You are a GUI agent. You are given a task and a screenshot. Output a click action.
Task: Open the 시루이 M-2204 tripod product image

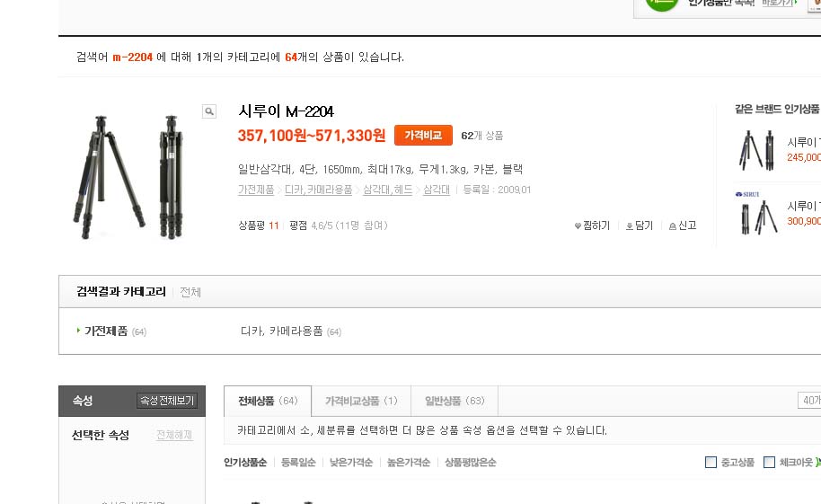click(128, 177)
